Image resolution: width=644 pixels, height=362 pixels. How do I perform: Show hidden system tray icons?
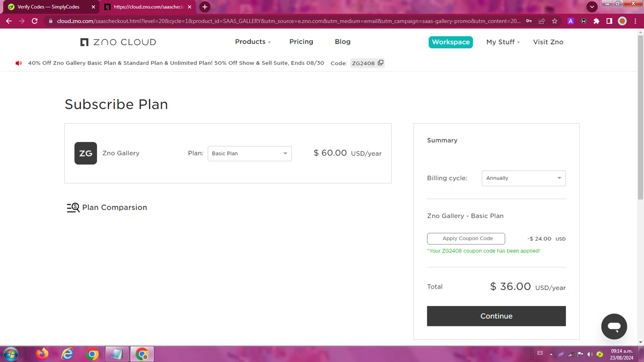pos(551,354)
